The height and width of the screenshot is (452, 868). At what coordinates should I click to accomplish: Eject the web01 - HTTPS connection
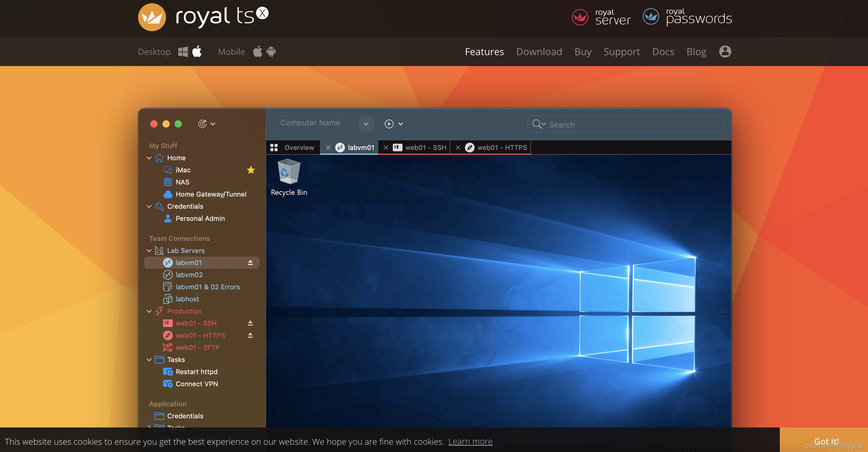(250, 335)
